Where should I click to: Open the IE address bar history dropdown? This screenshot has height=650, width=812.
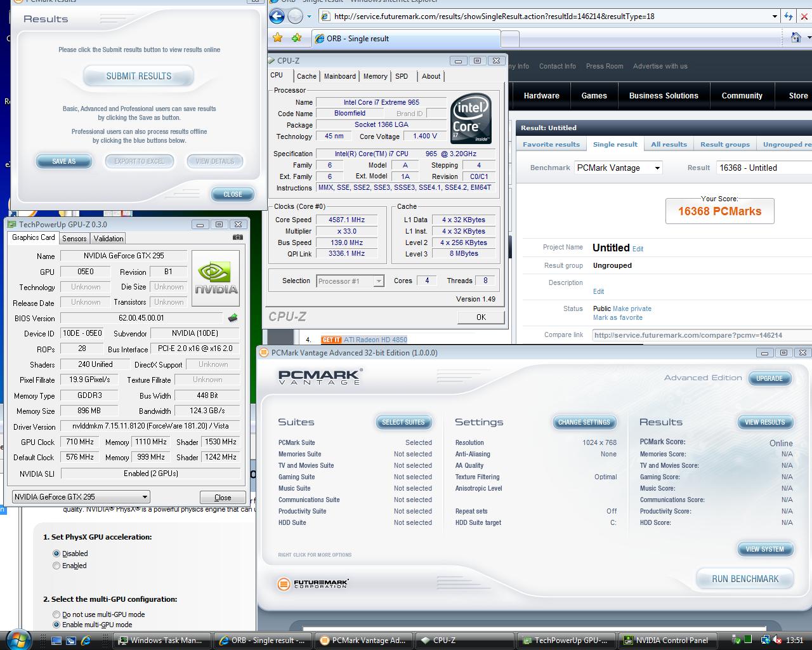(x=775, y=17)
